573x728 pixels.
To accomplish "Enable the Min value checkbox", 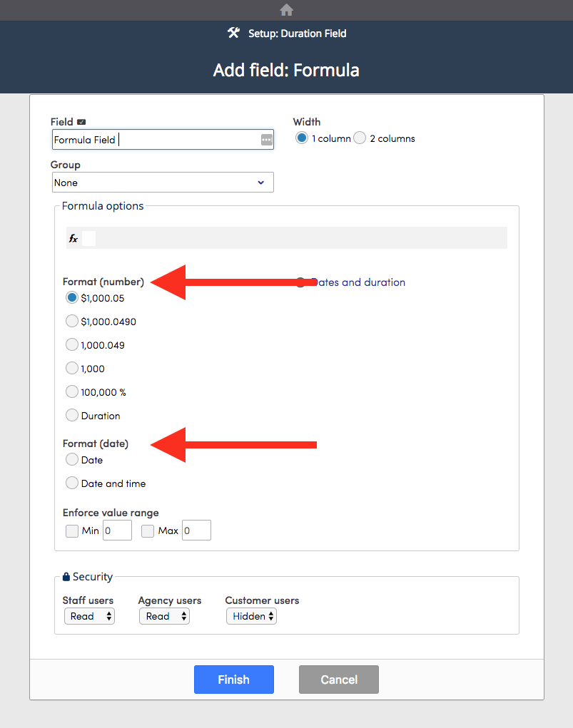I will point(71,530).
